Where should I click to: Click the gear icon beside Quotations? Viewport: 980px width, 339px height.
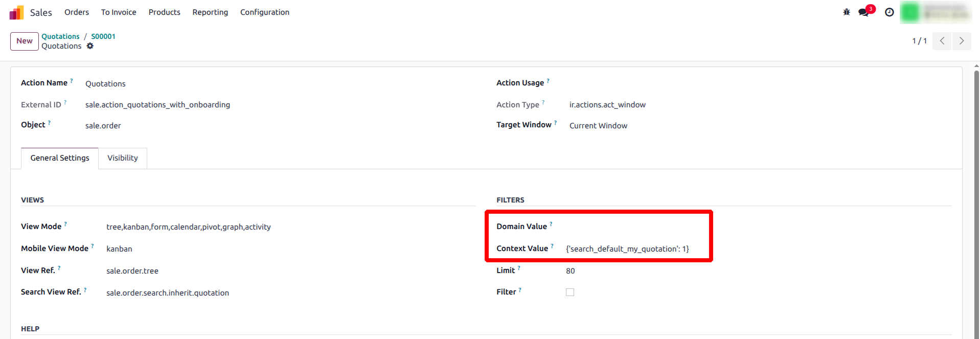pos(90,46)
